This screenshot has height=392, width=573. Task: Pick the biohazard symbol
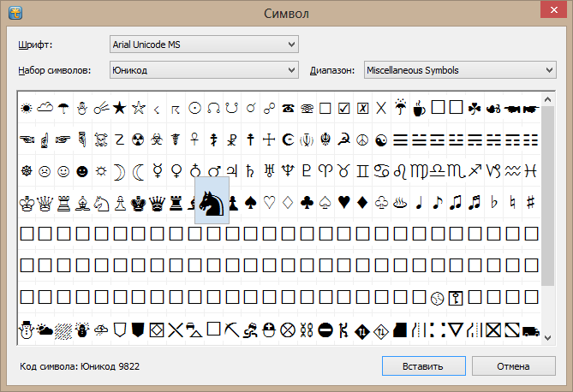click(x=157, y=140)
